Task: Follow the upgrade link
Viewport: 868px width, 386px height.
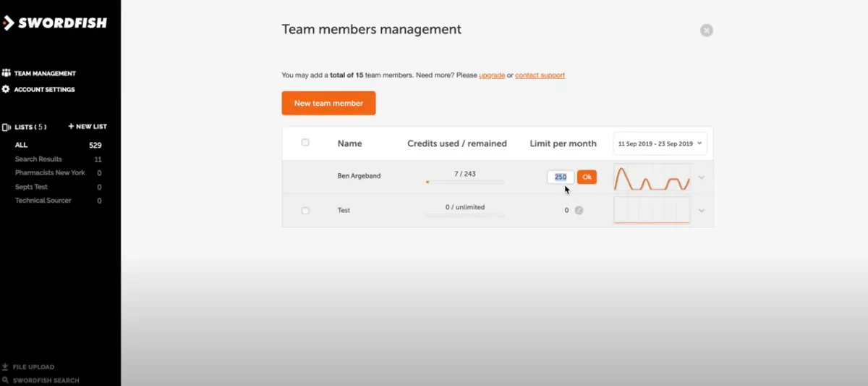Action: [x=492, y=75]
